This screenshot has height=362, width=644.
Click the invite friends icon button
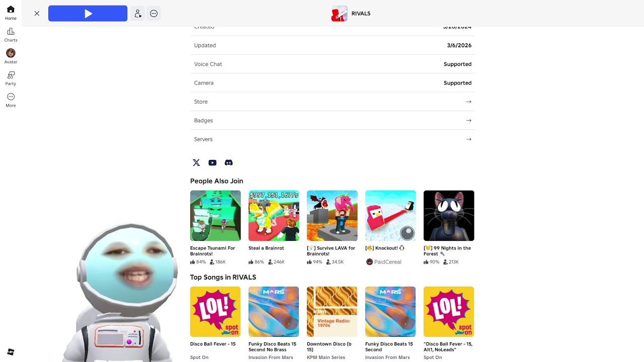tap(137, 14)
